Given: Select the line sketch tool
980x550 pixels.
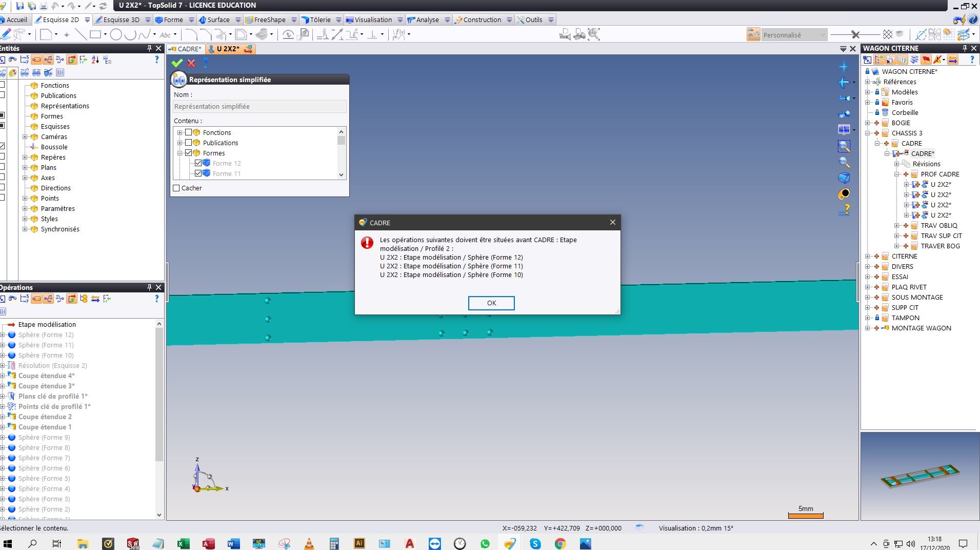Looking at the screenshot, I should pyautogui.click(x=81, y=34).
